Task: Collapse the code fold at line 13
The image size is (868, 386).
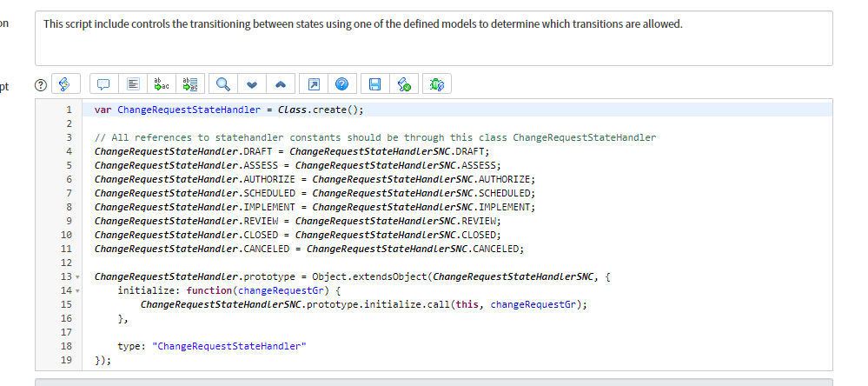Action: pos(78,276)
